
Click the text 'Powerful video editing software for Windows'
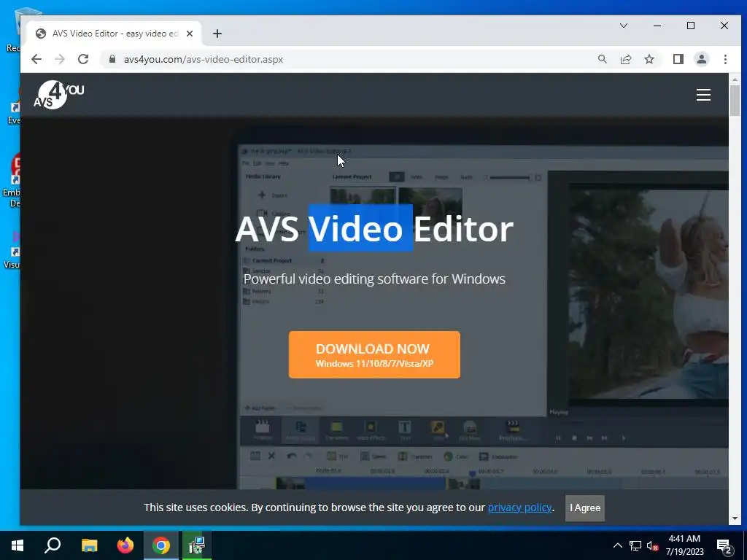pyautogui.click(x=374, y=279)
